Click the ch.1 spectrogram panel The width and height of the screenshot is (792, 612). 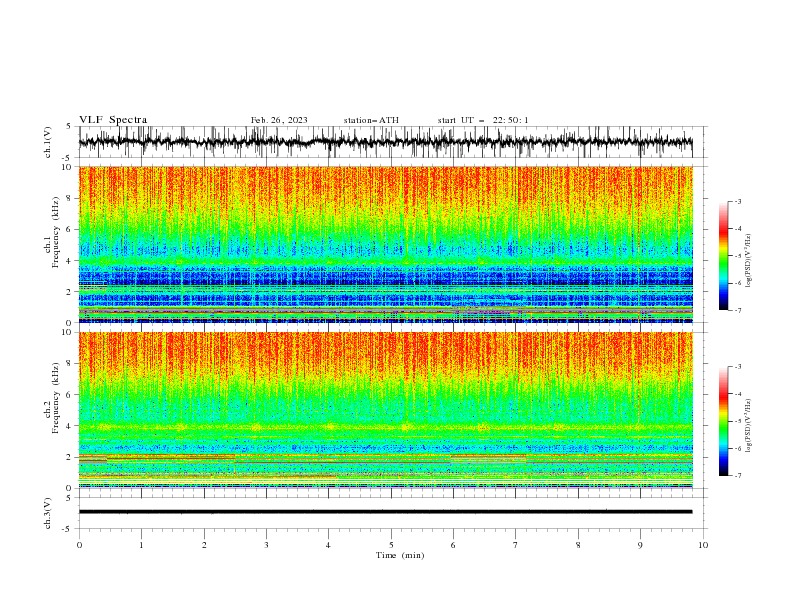tap(385, 244)
